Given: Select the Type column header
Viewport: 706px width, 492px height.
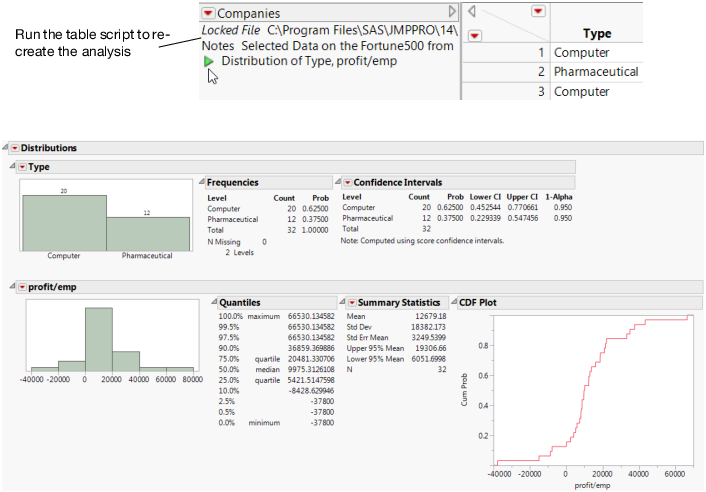Looking at the screenshot, I should click(597, 34).
